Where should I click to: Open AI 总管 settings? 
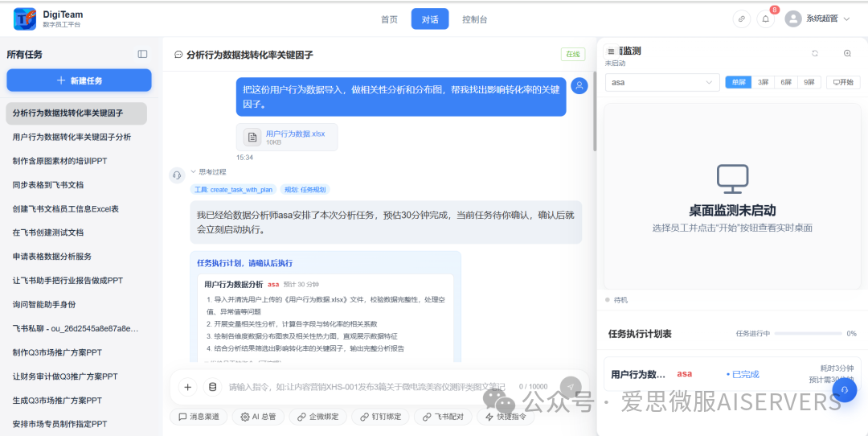pos(259,417)
